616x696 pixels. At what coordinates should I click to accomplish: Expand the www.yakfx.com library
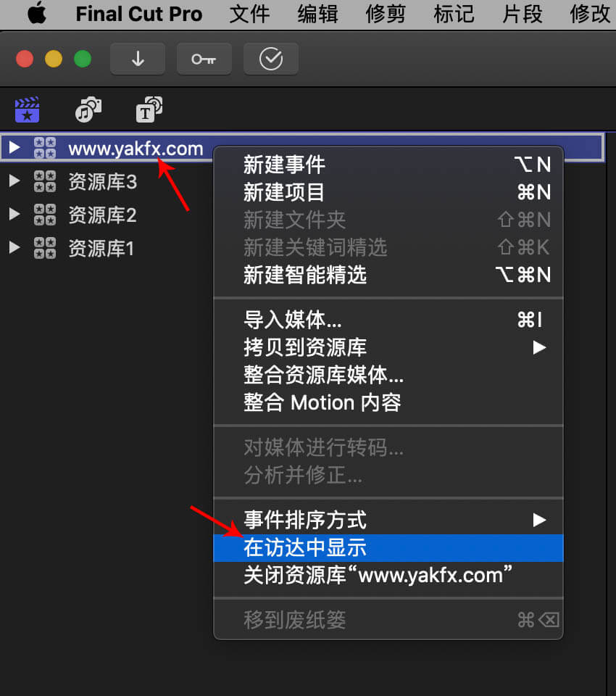pyautogui.click(x=14, y=147)
